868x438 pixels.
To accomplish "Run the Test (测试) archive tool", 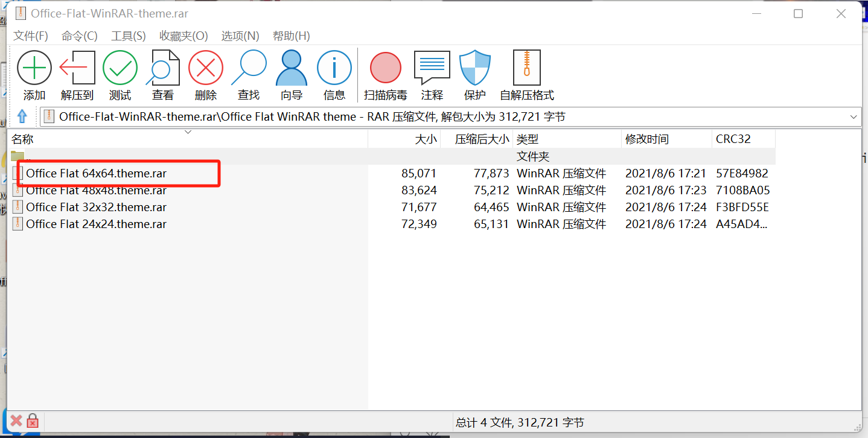I will coord(120,68).
